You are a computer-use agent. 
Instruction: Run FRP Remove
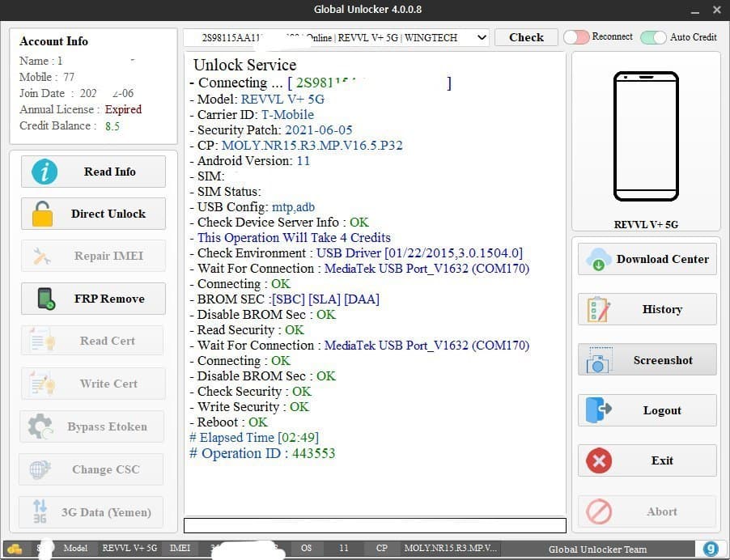93,299
